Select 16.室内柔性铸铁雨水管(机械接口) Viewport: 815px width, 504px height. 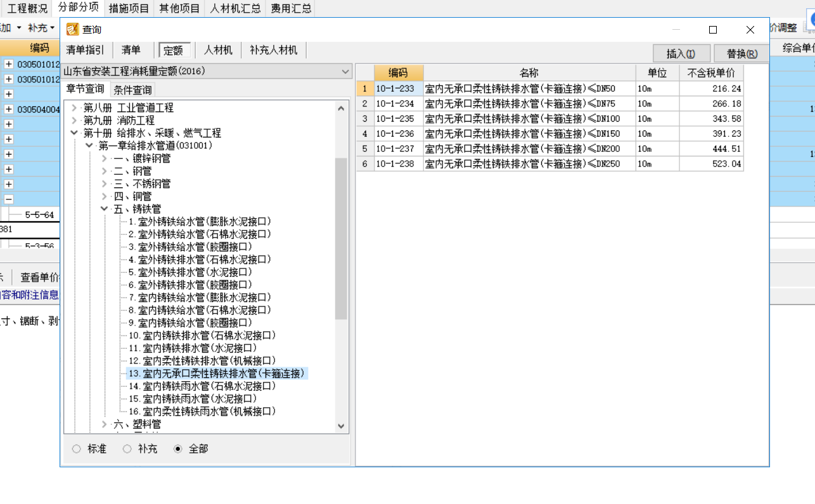tap(202, 412)
